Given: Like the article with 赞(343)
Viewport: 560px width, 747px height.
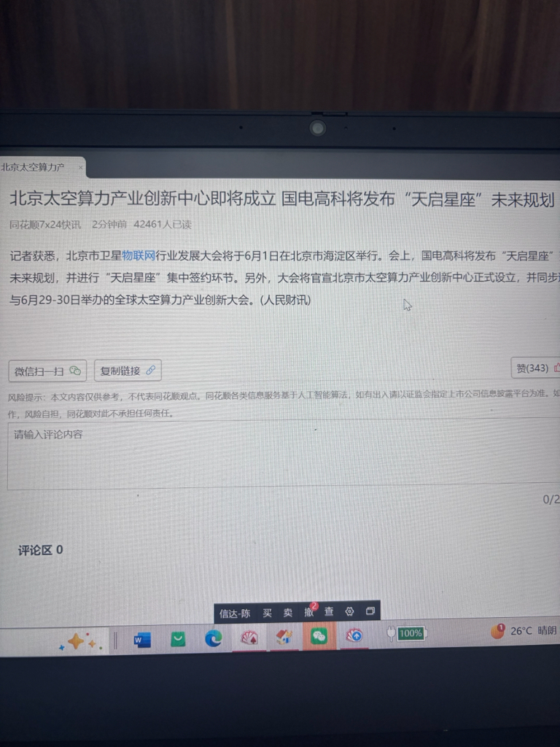Looking at the screenshot, I should click(x=537, y=368).
